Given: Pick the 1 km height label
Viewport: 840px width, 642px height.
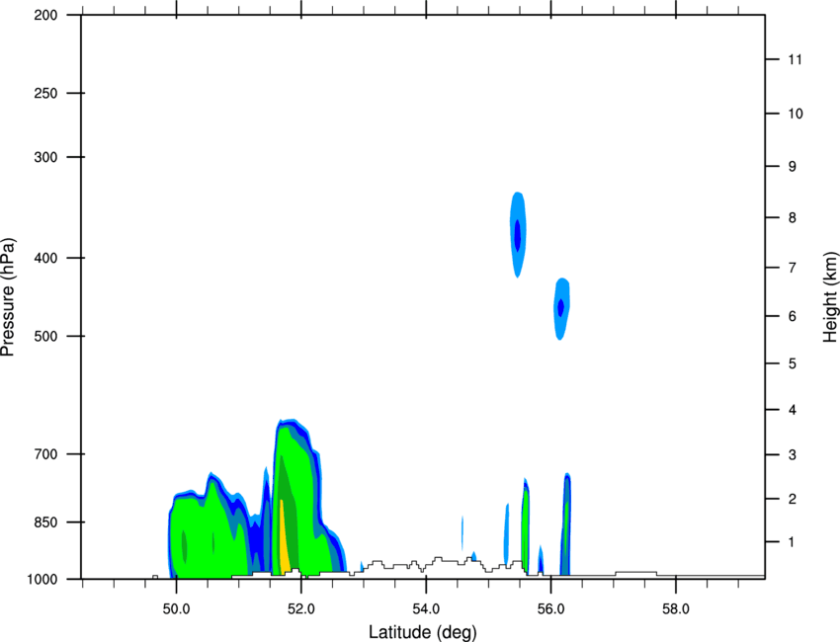Looking at the screenshot, I should point(792,542).
